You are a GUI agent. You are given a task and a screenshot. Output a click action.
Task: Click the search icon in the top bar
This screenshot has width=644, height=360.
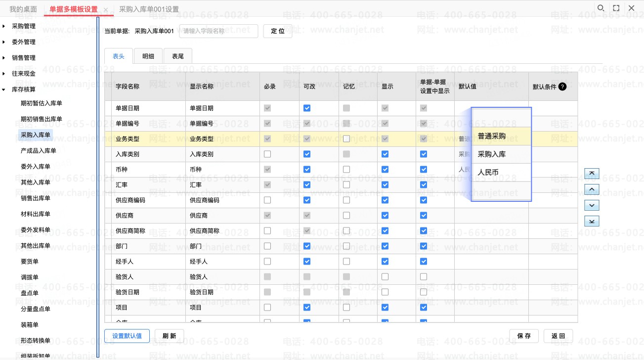[601, 8]
